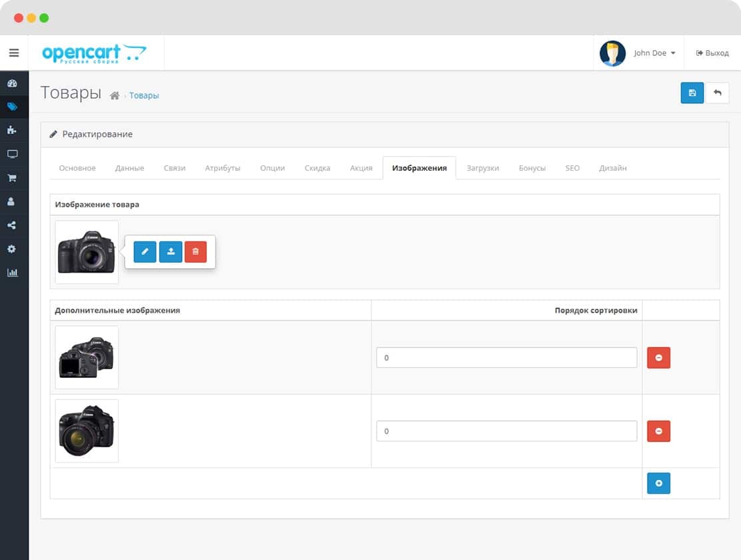The image size is (741, 560).
Task: Click the main product camera thumbnail
Action: [x=87, y=252]
